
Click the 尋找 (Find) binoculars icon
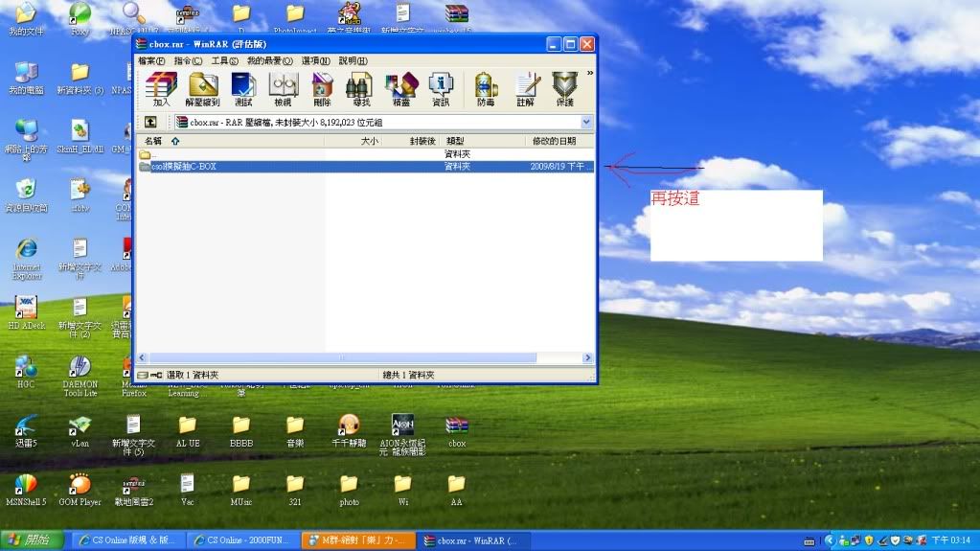click(361, 88)
